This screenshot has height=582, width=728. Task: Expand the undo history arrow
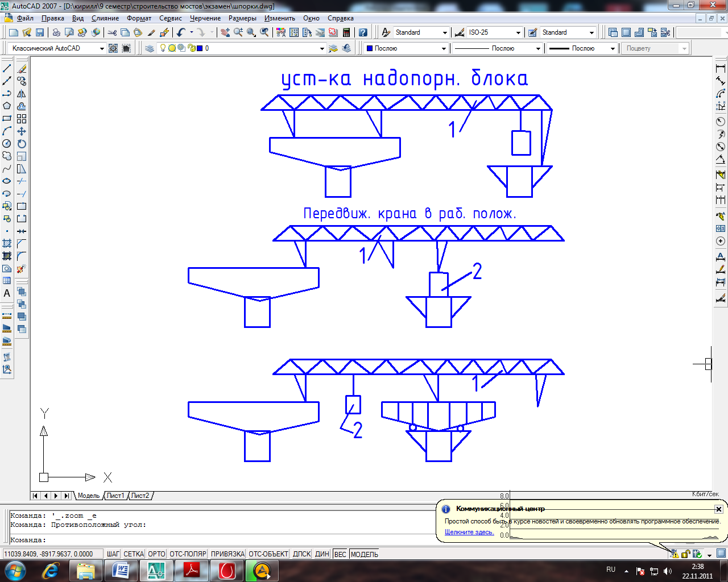pos(191,33)
